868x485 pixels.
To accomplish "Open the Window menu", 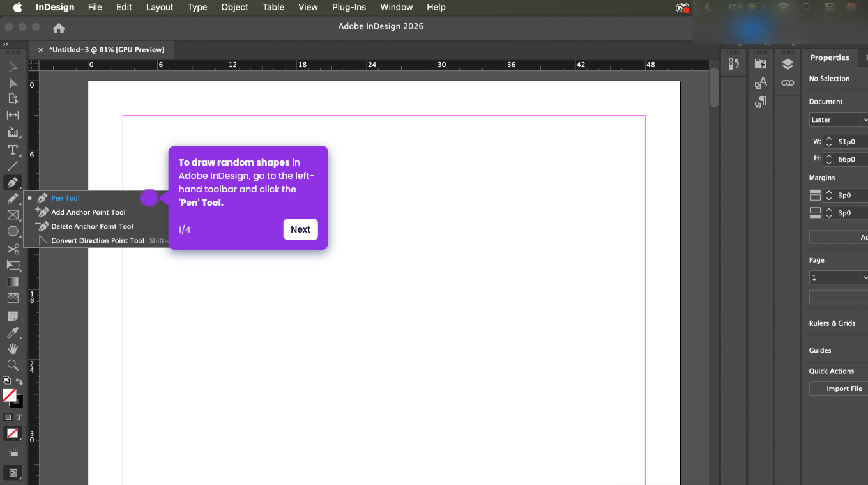I will (x=396, y=7).
